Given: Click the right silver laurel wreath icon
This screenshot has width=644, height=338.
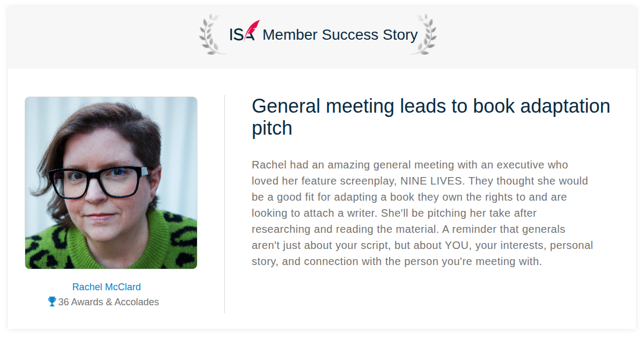Looking at the screenshot, I should (423, 34).
